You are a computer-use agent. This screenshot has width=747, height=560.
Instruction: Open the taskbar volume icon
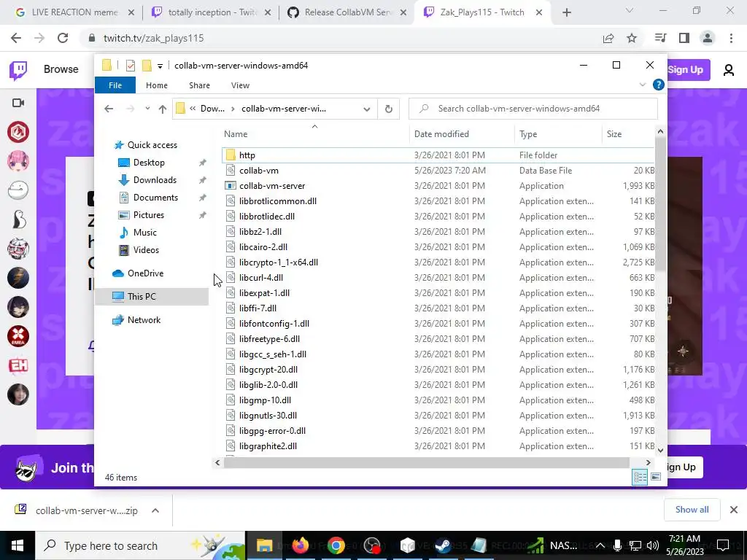click(653, 545)
